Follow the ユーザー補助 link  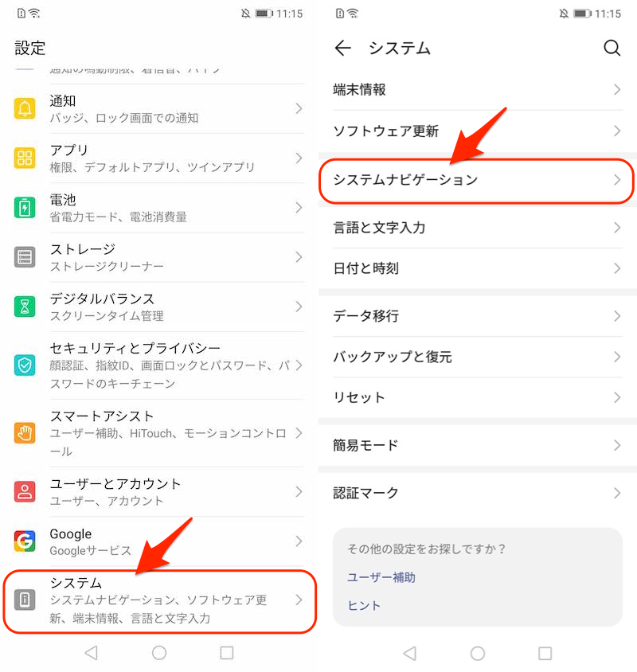381,577
